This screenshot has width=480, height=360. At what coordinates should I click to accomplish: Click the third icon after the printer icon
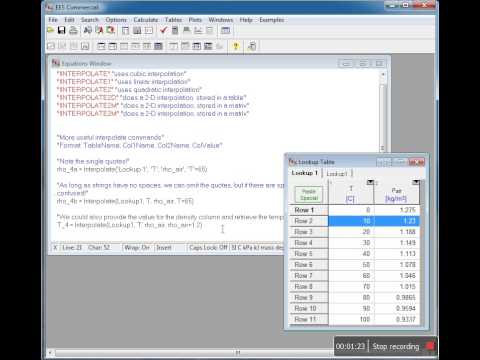pos(110,30)
